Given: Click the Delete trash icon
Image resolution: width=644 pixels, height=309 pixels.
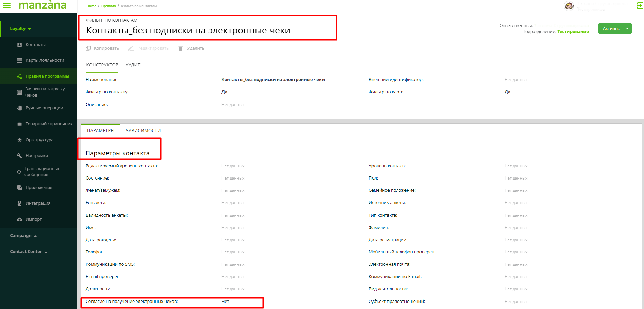Looking at the screenshot, I should 181,48.
